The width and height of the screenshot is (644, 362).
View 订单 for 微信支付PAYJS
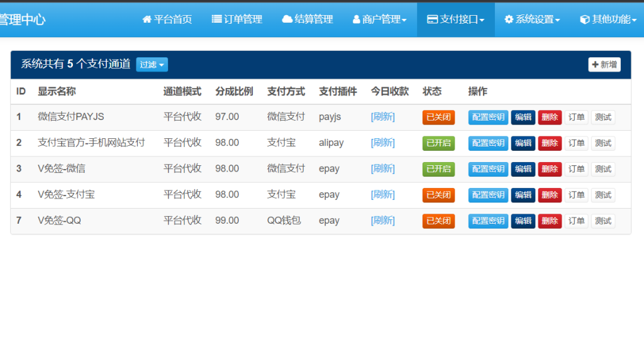[577, 118]
